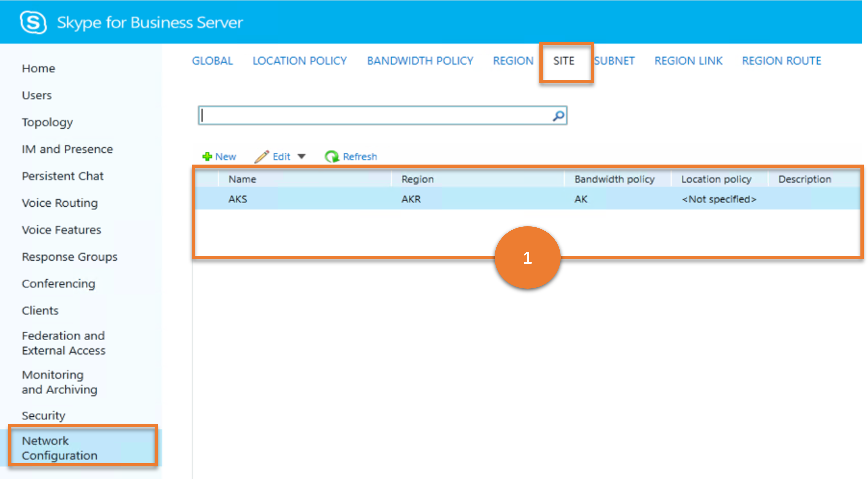Image resolution: width=868 pixels, height=479 pixels.
Task: Open Clients section
Action: pyautogui.click(x=40, y=311)
